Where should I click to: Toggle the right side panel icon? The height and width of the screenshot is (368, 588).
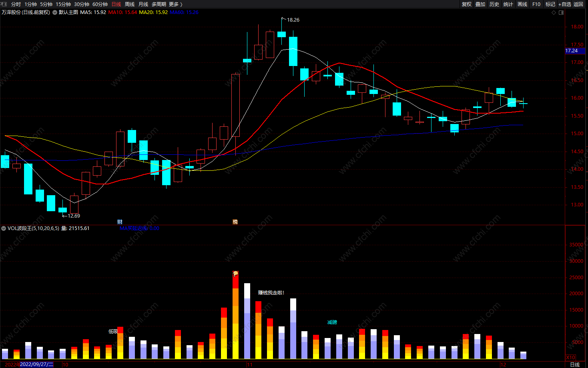click(x=561, y=12)
